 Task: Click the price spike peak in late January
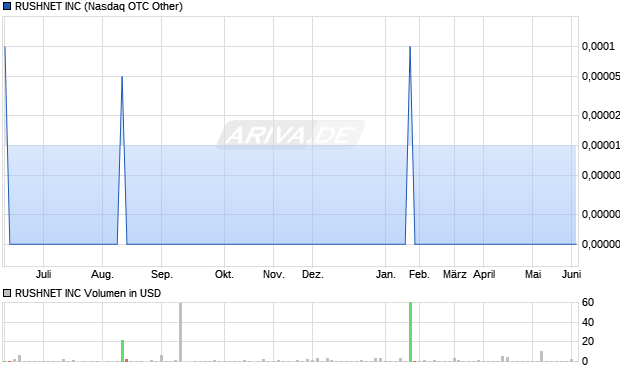pyautogui.click(x=410, y=47)
